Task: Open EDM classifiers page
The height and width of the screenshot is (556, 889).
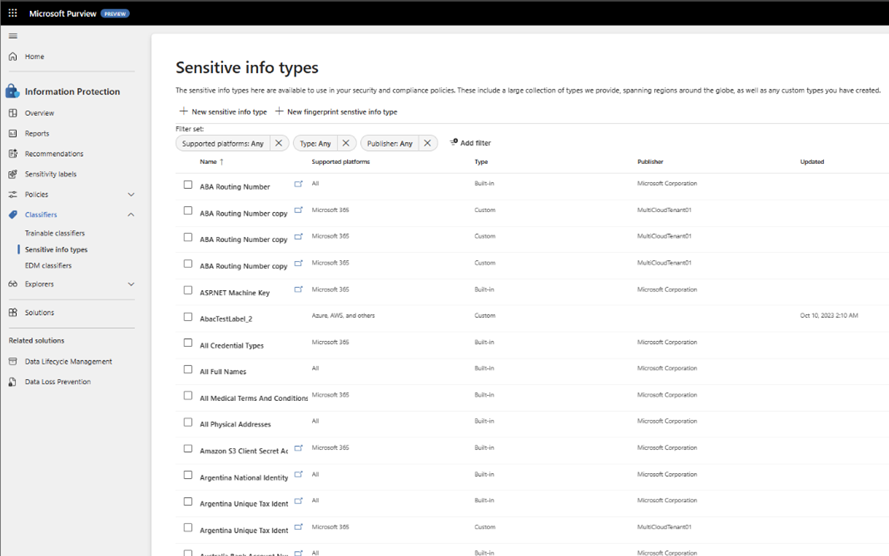Action: coord(48,265)
